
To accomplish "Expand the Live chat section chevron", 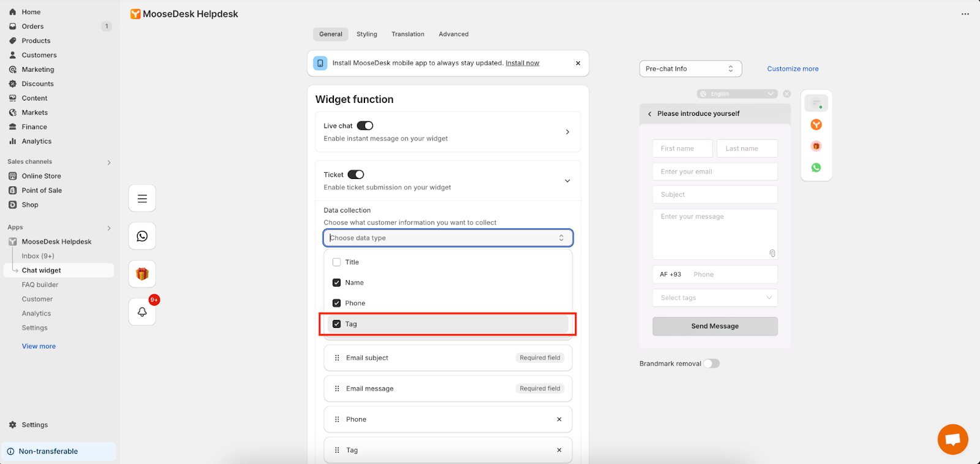I will (x=568, y=132).
